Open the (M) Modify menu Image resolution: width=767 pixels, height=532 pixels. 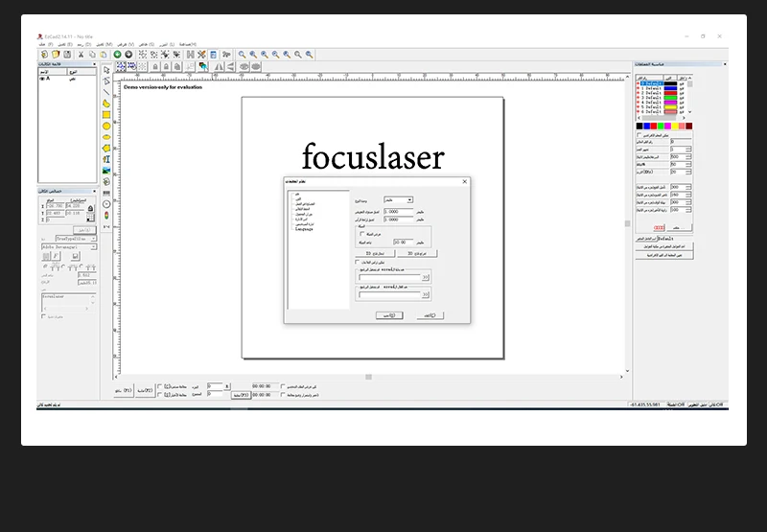(105, 44)
